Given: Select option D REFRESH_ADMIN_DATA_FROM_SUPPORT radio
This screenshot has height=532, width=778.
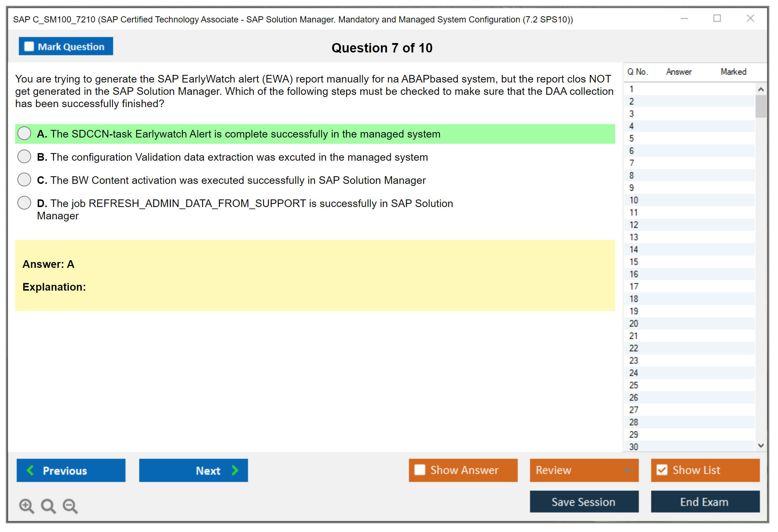Looking at the screenshot, I should (x=24, y=203).
